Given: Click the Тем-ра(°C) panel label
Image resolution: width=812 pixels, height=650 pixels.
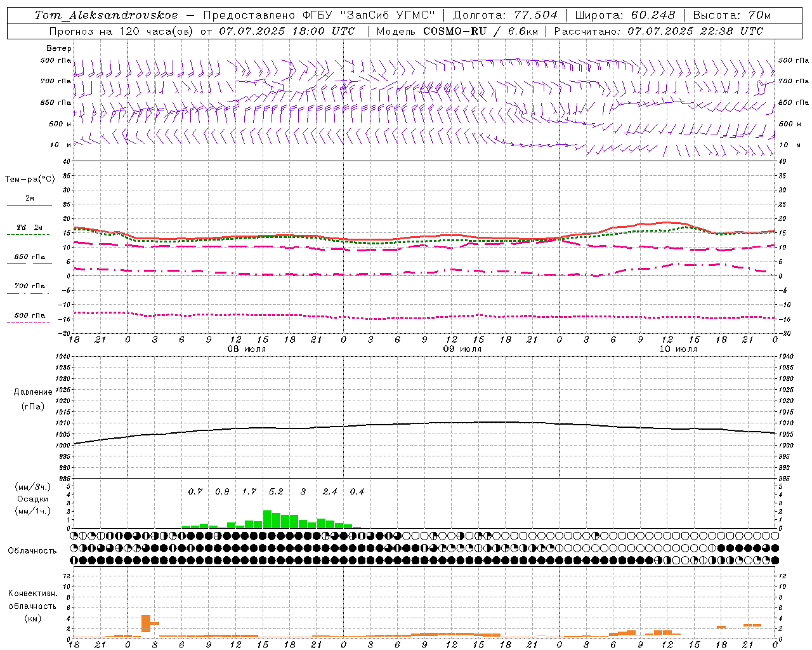Looking at the screenshot, I should (x=30, y=180).
